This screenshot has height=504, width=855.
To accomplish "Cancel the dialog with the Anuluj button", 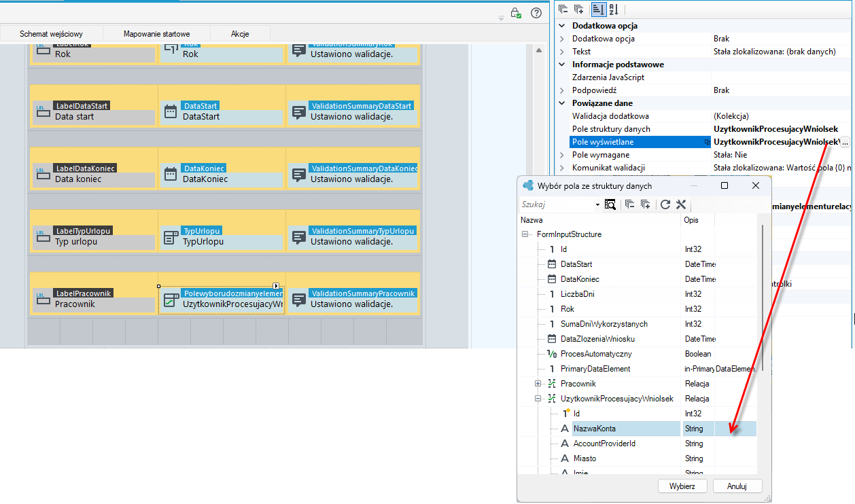I will coord(737,486).
